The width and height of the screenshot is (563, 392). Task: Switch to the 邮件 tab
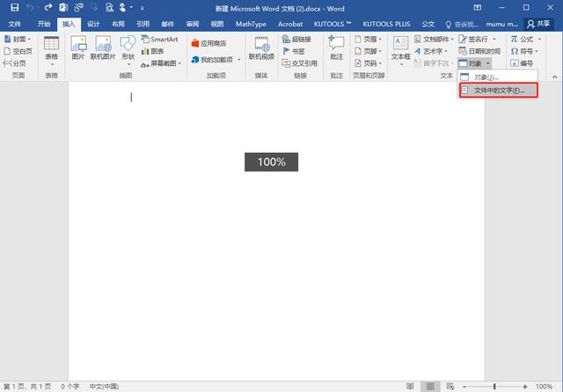click(168, 24)
